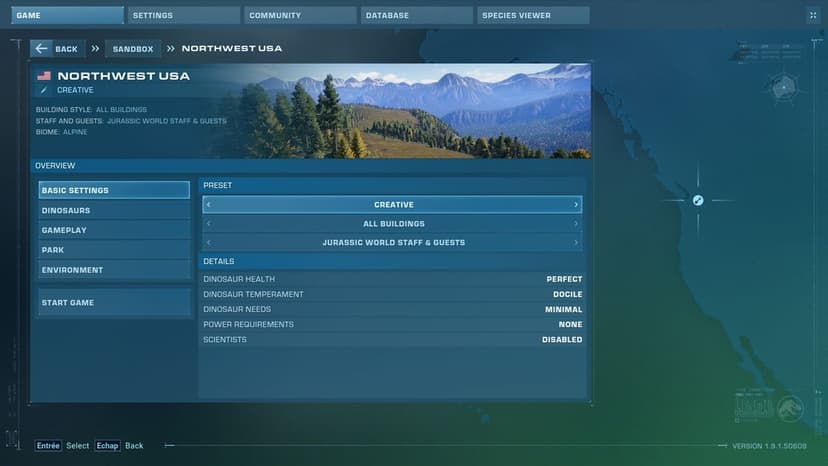Open the Game tab

point(67,15)
